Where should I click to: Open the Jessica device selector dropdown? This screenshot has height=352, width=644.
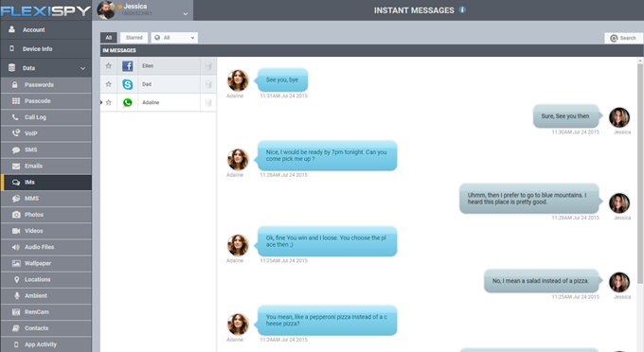186,14
